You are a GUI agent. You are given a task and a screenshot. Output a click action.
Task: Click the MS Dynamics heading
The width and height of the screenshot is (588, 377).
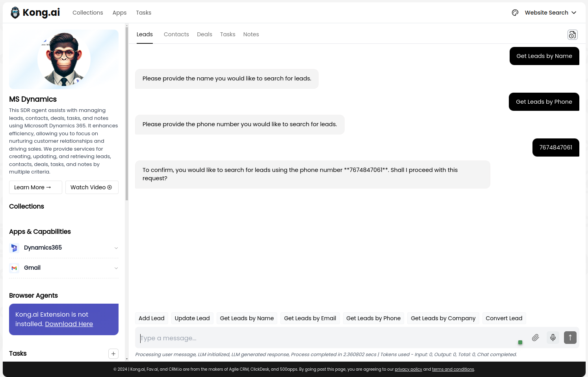coord(33,99)
